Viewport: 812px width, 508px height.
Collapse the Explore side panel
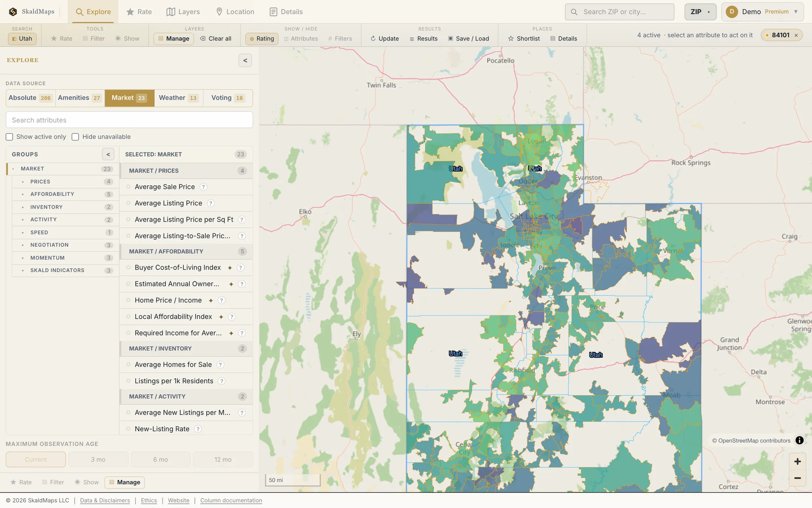point(245,61)
